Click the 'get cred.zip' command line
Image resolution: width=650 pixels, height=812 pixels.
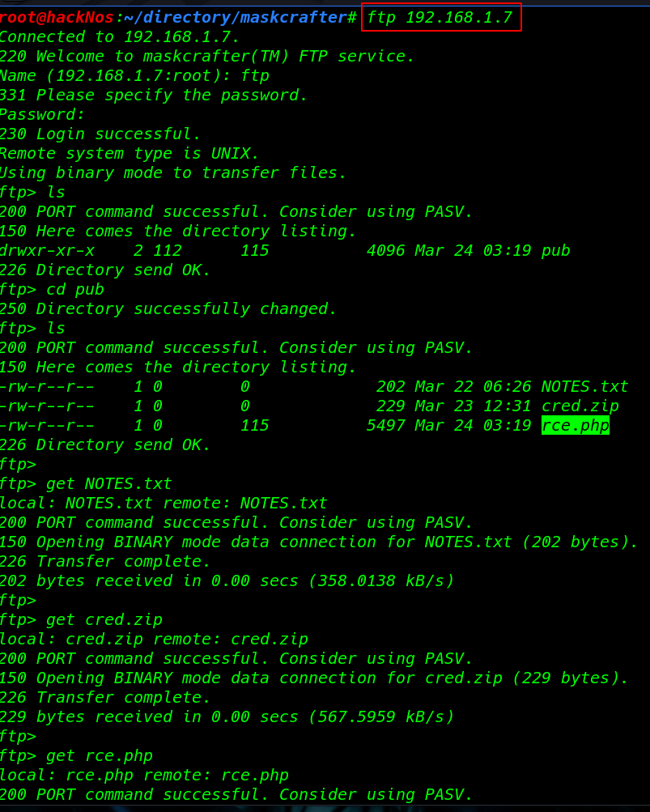click(81, 620)
